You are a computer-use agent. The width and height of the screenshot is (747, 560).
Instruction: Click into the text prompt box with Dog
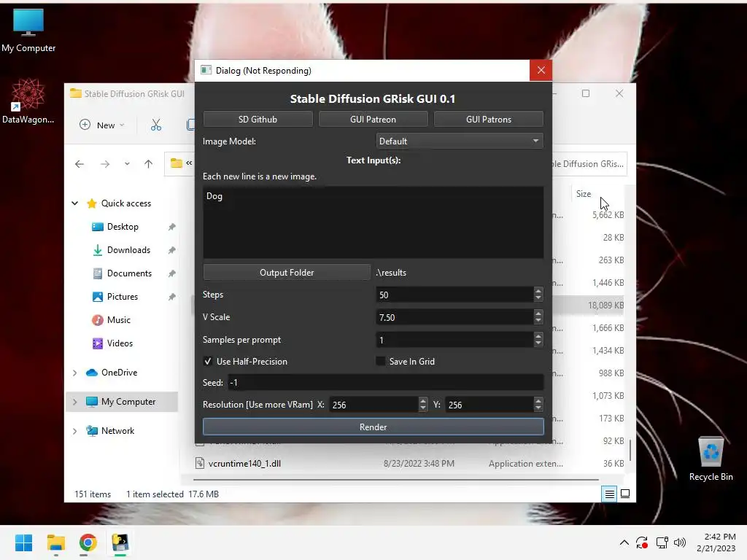pos(373,222)
